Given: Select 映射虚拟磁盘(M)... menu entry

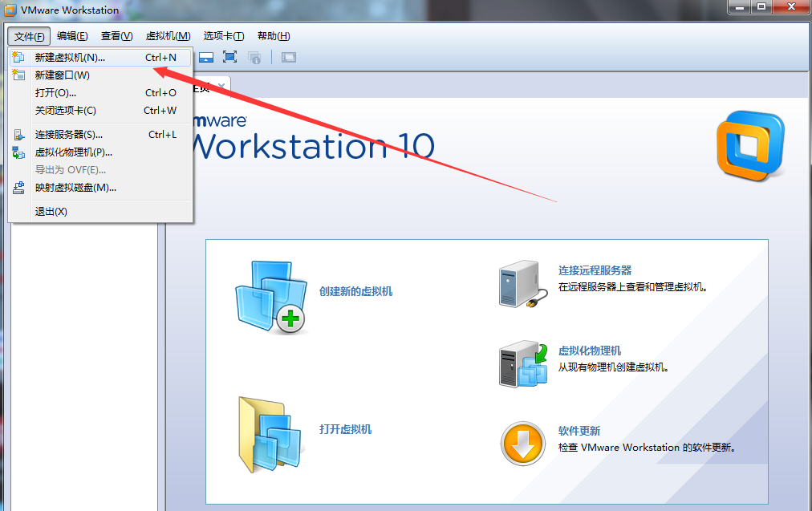Looking at the screenshot, I should pyautogui.click(x=75, y=188).
